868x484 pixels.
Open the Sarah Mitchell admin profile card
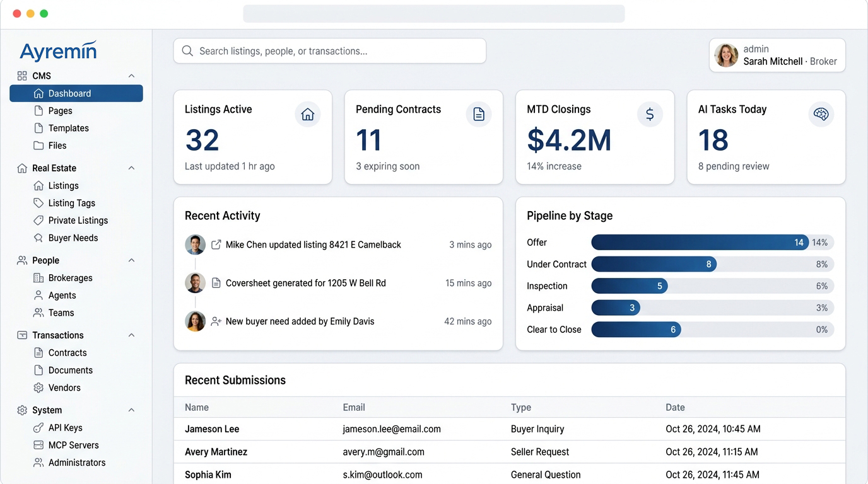[x=777, y=55]
